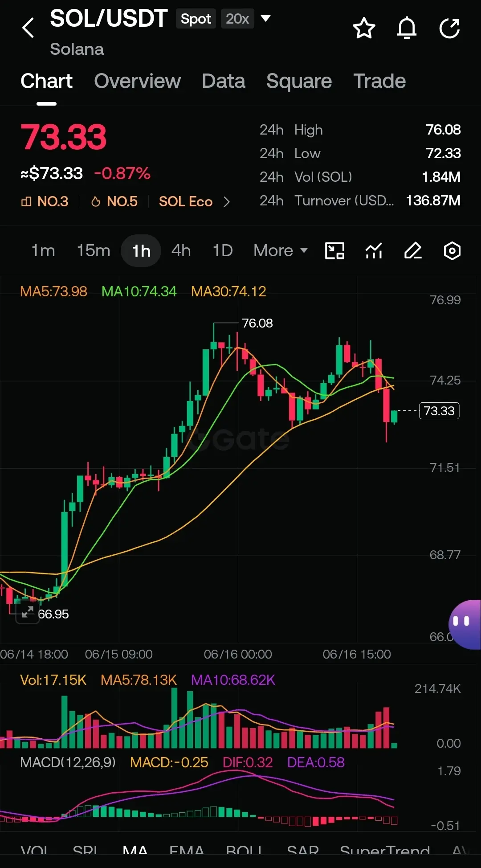Open chart settings hexagon icon
Image resolution: width=481 pixels, height=868 pixels.
click(452, 250)
